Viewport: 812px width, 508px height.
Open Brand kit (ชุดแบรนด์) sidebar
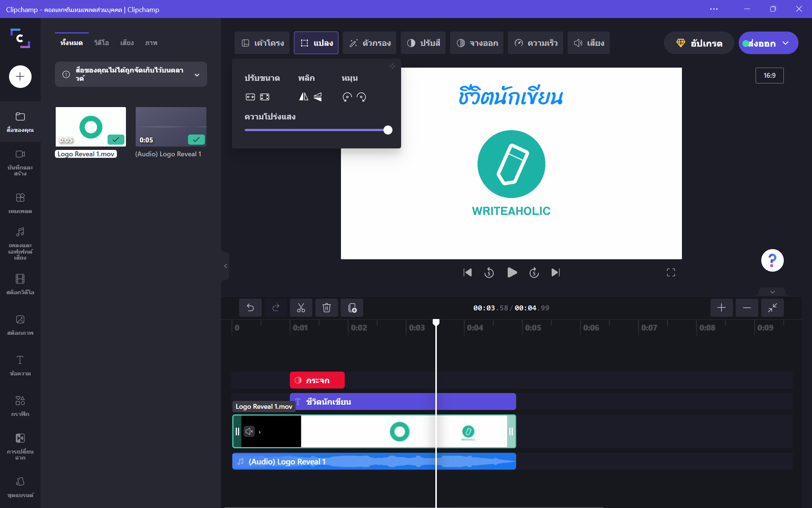pyautogui.click(x=20, y=487)
